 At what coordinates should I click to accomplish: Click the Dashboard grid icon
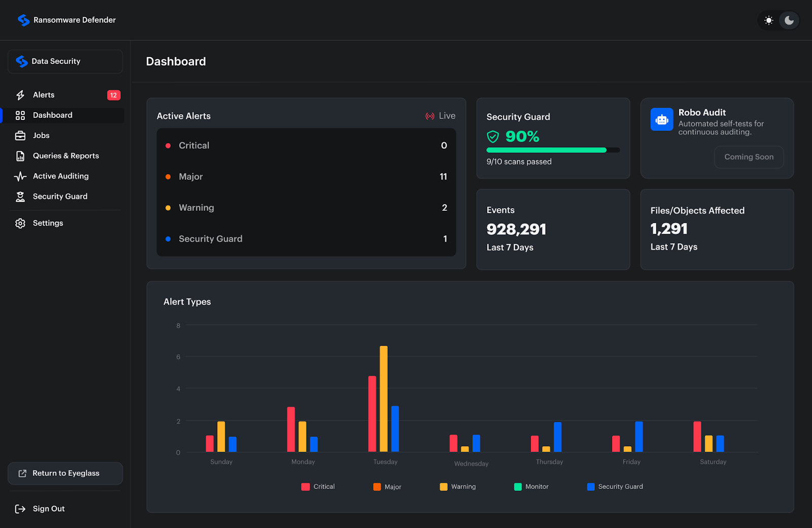pos(20,115)
